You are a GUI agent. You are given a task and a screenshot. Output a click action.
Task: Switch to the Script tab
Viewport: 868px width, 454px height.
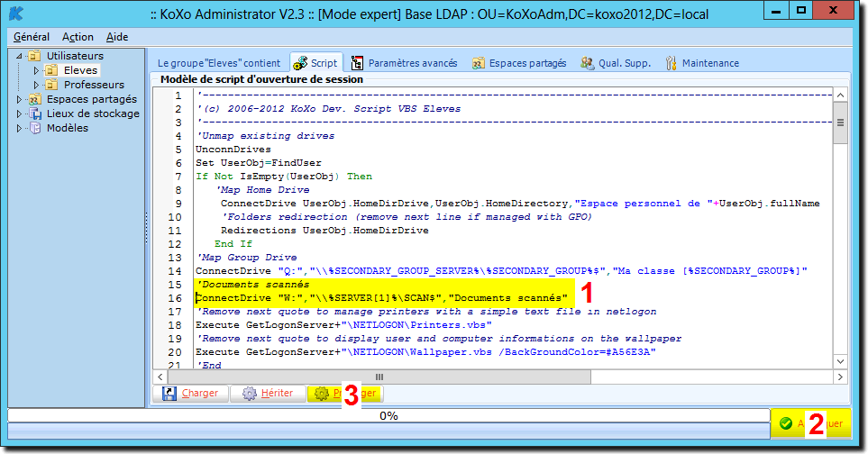click(x=316, y=62)
